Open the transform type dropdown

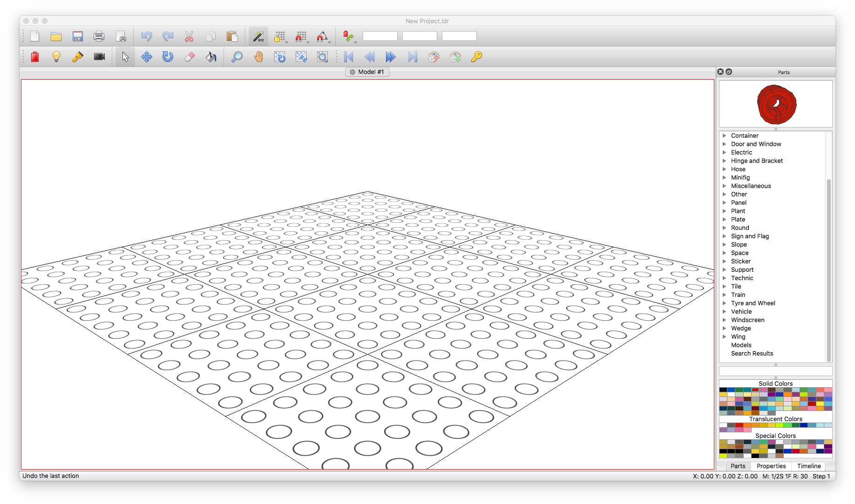tap(350, 37)
